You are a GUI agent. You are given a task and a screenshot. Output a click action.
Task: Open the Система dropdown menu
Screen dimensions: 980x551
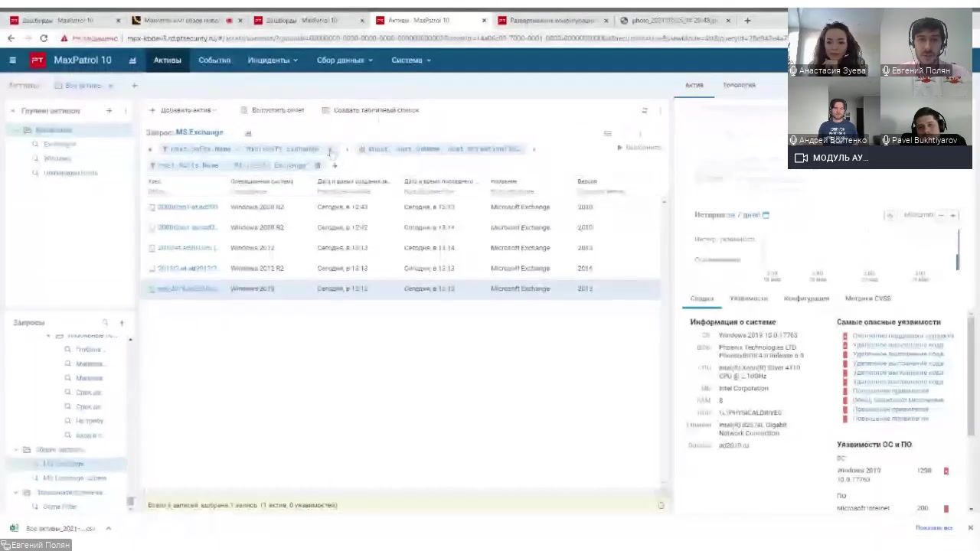pyautogui.click(x=411, y=60)
